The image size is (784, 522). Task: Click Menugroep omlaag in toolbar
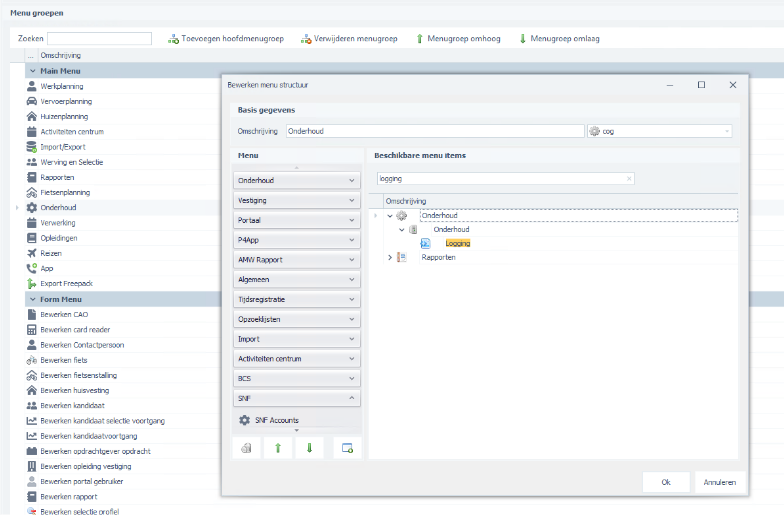coord(560,38)
